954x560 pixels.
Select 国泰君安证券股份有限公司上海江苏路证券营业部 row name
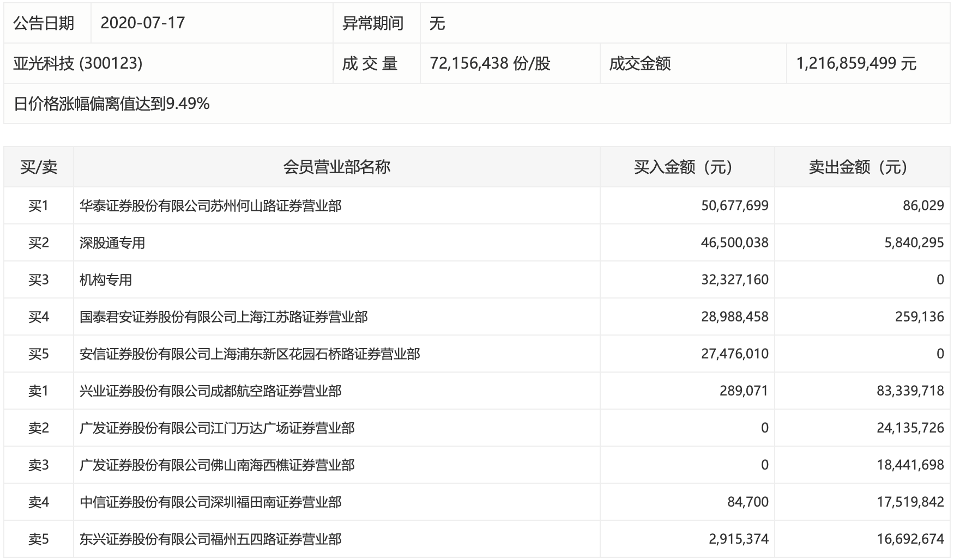coord(224,317)
